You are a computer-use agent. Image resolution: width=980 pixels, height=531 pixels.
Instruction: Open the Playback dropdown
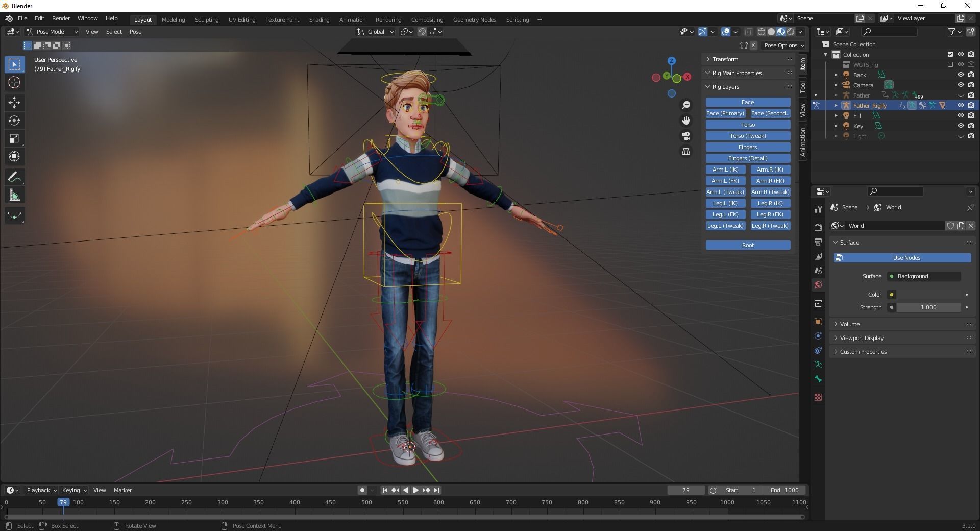[x=41, y=490]
